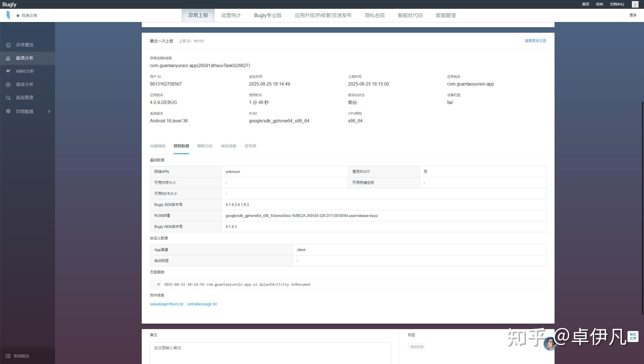
Task: Open valueMapOthers.txt attachment
Action: click(167, 304)
